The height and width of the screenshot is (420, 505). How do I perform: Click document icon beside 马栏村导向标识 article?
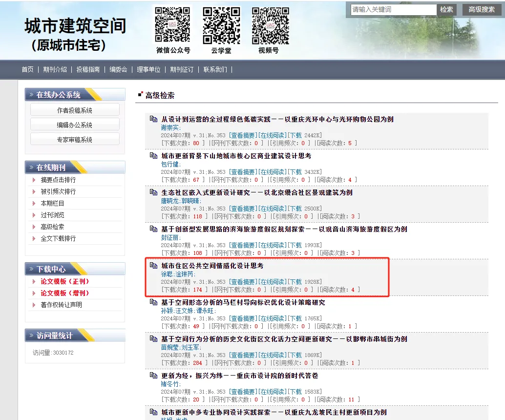coord(153,302)
